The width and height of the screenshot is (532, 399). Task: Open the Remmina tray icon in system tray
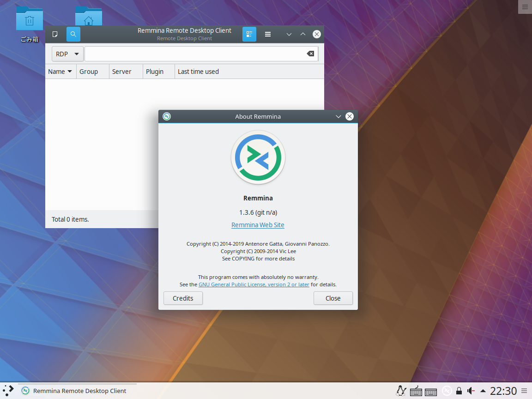coord(447,391)
